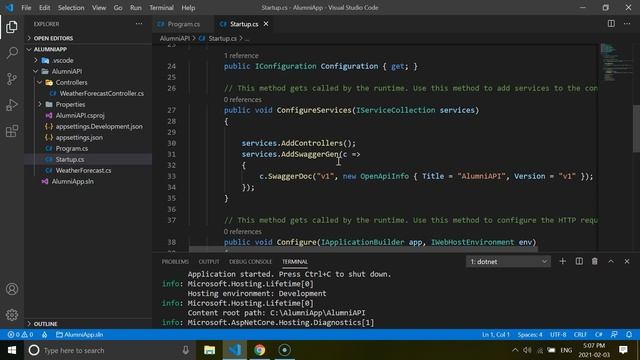The height and width of the screenshot is (360, 640).
Task: Open the Search view in activity bar
Action: [12, 53]
